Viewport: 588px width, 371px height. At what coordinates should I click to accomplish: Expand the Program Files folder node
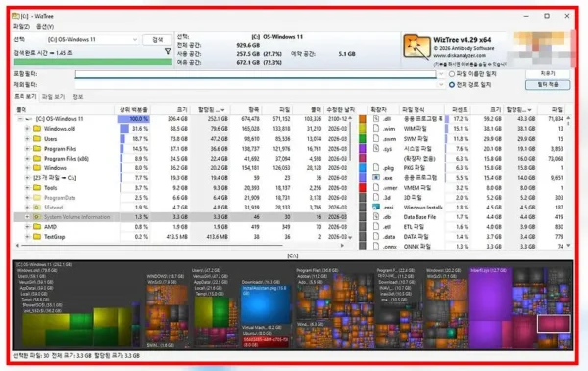27,149
